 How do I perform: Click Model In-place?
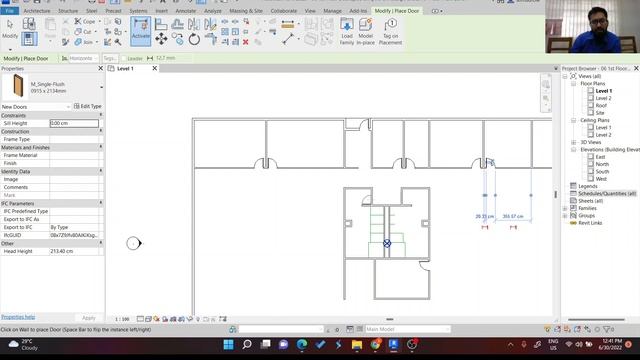coord(365,31)
